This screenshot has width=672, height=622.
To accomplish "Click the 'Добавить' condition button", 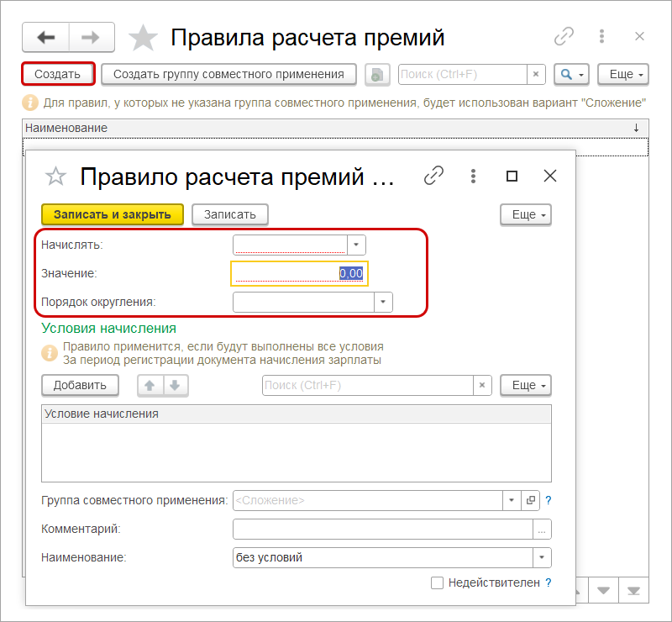I will click(80, 385).
